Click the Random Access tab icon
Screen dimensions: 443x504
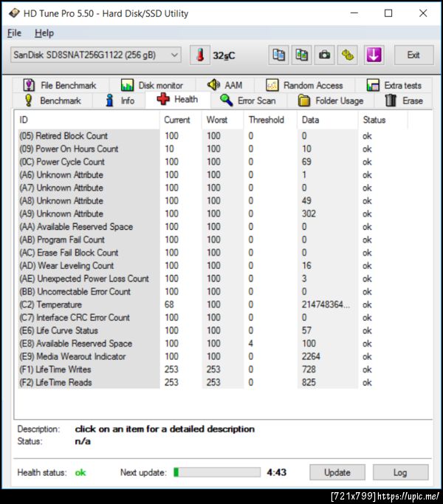pyautogui.click(x=272, y=85)
